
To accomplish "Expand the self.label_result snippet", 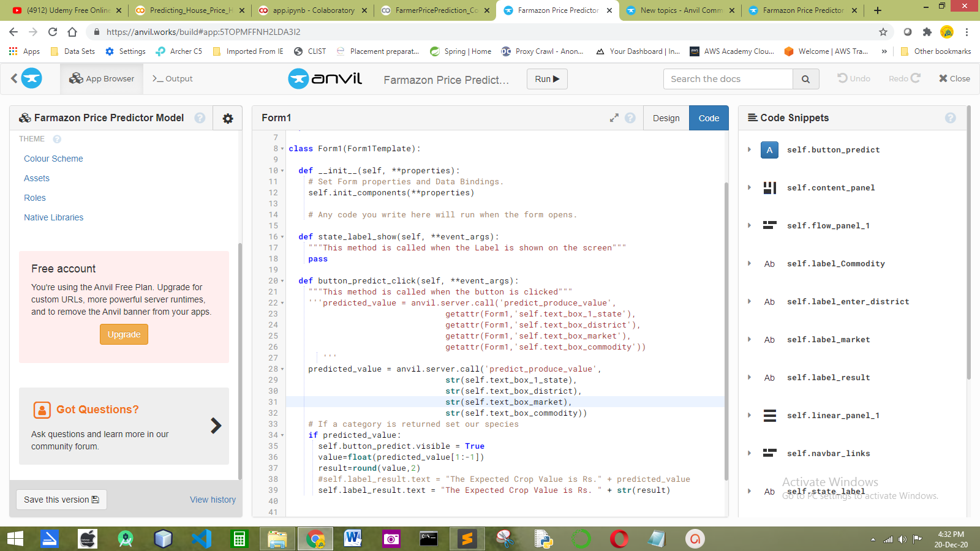I will (750, 377).
